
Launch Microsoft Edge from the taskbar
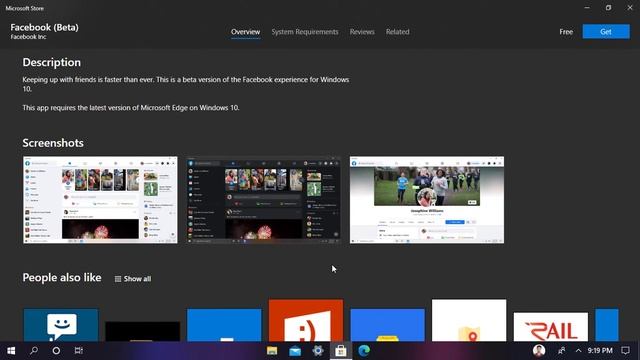(x=364, y=351)
